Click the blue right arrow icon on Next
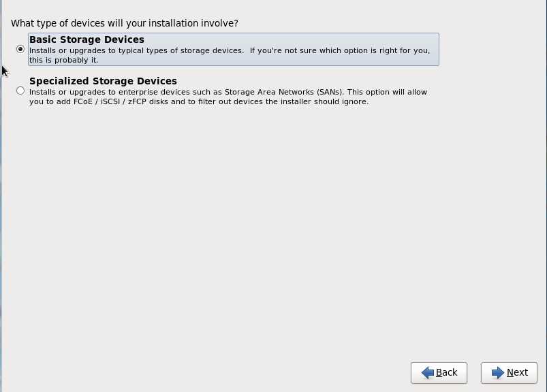Screen dimensions: 547x392 click(498, 372)
